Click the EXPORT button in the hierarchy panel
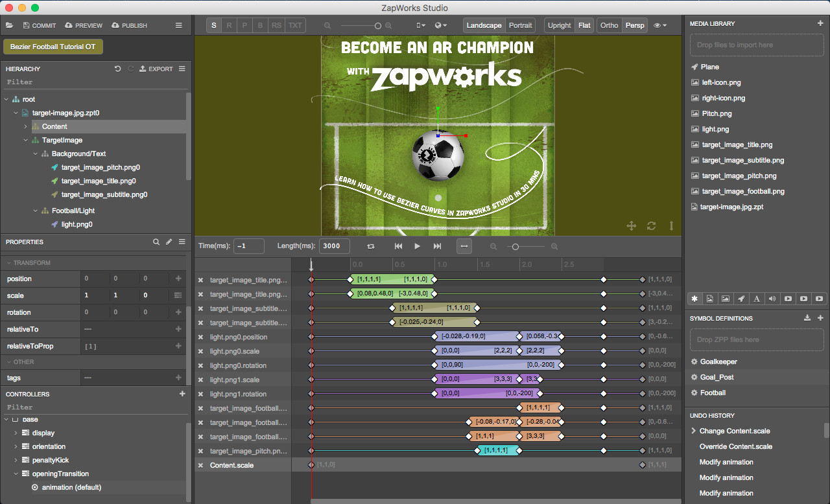830x504 pixels. [x=157, y=69]
